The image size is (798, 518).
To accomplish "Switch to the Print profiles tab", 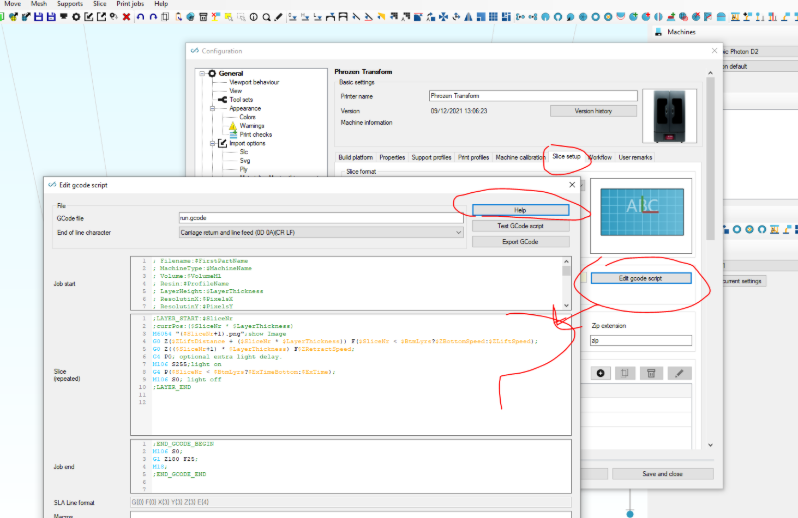I will [473, 157].
